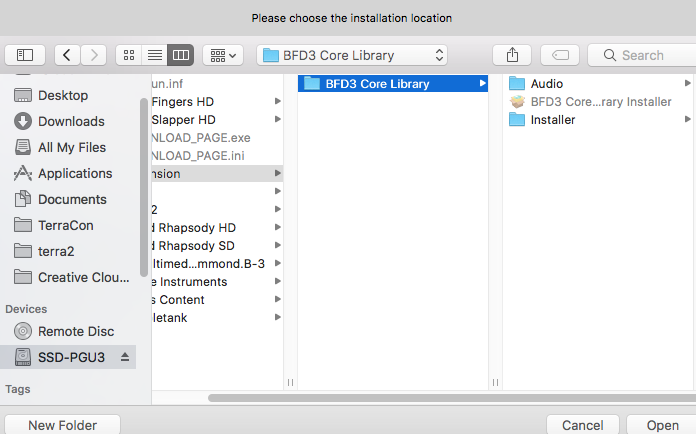The image size is (696, 434).
Task: Open the BFD3 Core Library path popup
Action: pyautogui.click(x=352, y=55)
